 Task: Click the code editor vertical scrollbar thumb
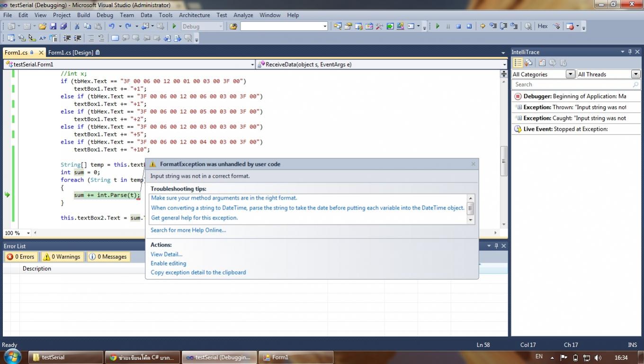(504, 161)
